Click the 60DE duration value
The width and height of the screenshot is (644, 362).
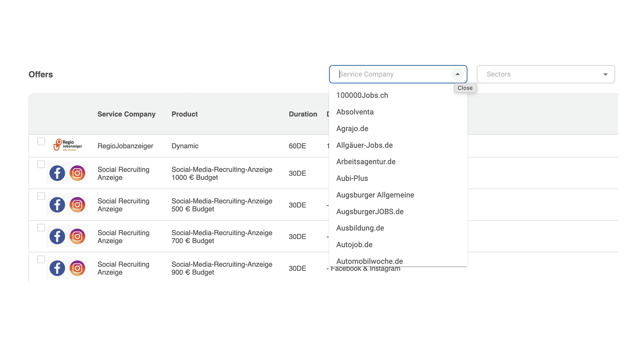point(297,146)
